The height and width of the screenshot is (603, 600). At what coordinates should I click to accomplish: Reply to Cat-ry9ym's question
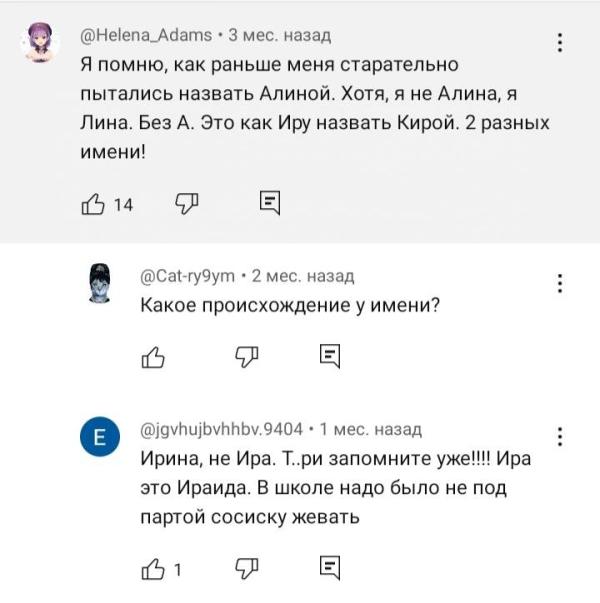coord(329,355)
